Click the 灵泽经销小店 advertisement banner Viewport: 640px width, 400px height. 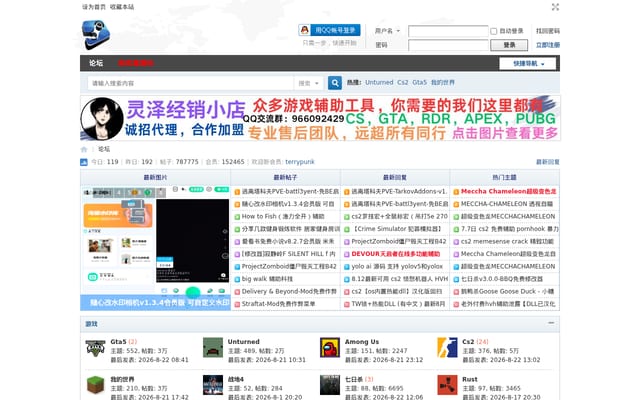click(320, 118)
